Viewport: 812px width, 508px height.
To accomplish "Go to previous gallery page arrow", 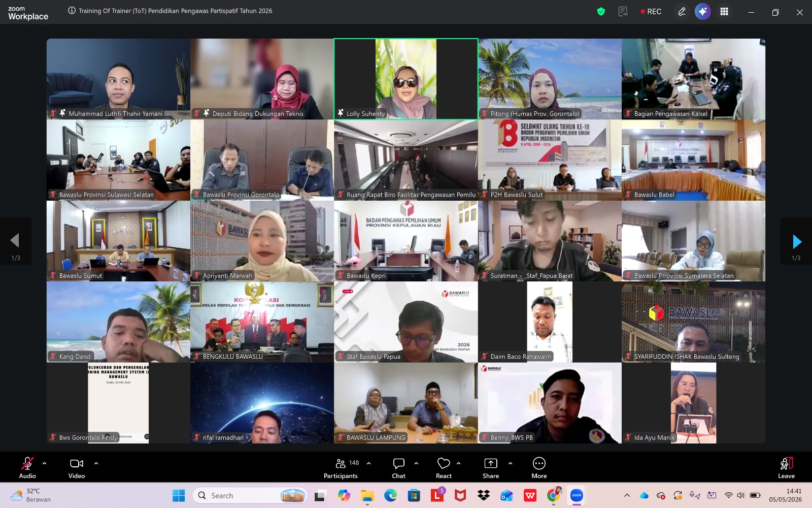I will 15,241.
